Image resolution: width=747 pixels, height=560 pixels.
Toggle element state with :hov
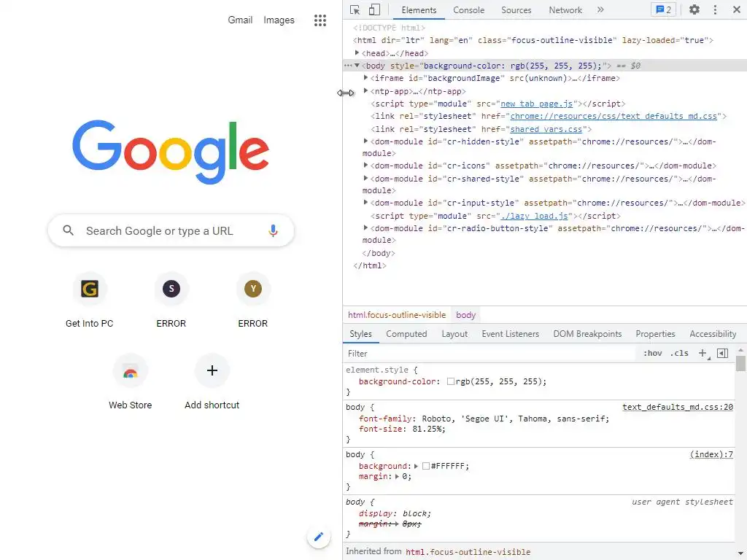(x=652, y=354)
